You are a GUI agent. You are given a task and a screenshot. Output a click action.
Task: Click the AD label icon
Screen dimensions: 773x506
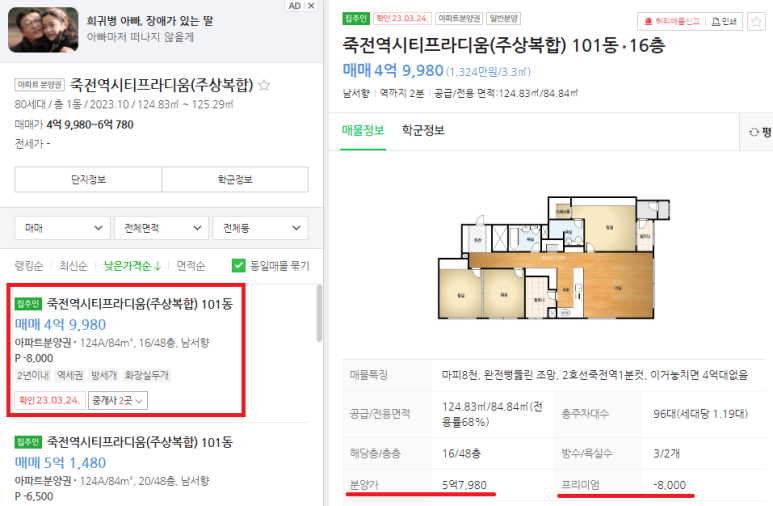[295, 6]
